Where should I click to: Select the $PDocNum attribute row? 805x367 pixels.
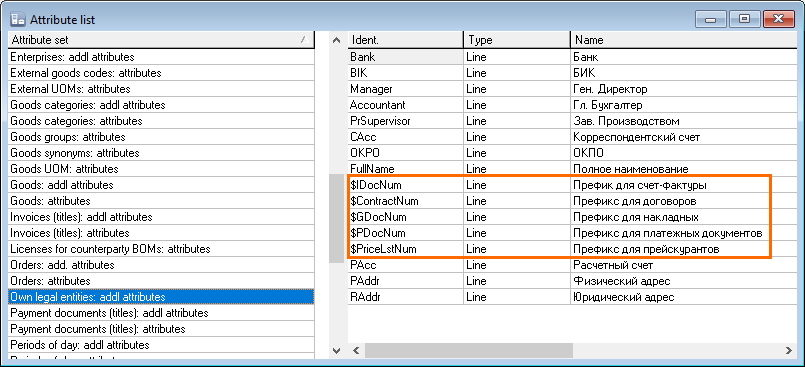pyautogui.click(x=572, y=233)
